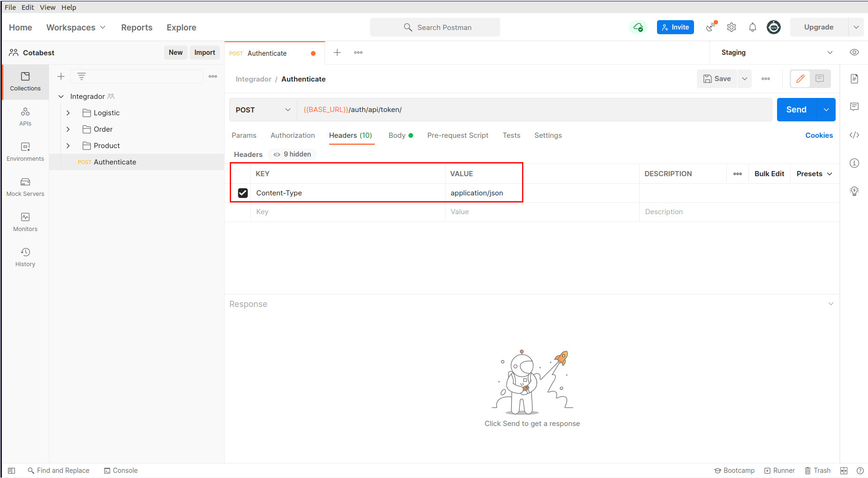Click the request URL field
868x478 pixels.
point(535,110)
